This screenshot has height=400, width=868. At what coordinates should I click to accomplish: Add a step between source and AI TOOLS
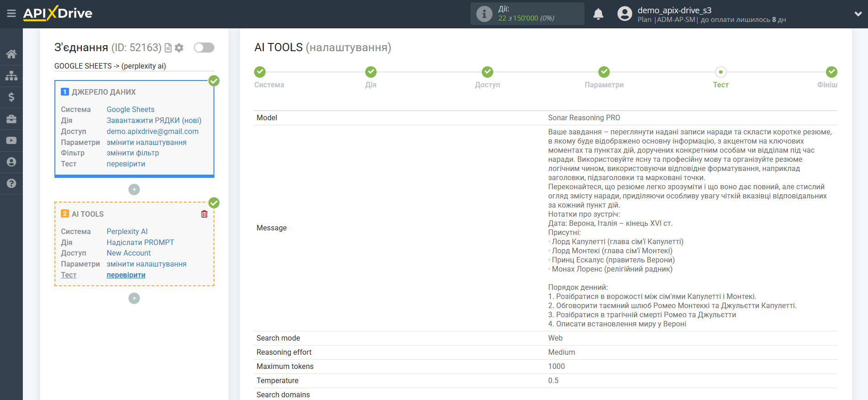tap(134, 189)
